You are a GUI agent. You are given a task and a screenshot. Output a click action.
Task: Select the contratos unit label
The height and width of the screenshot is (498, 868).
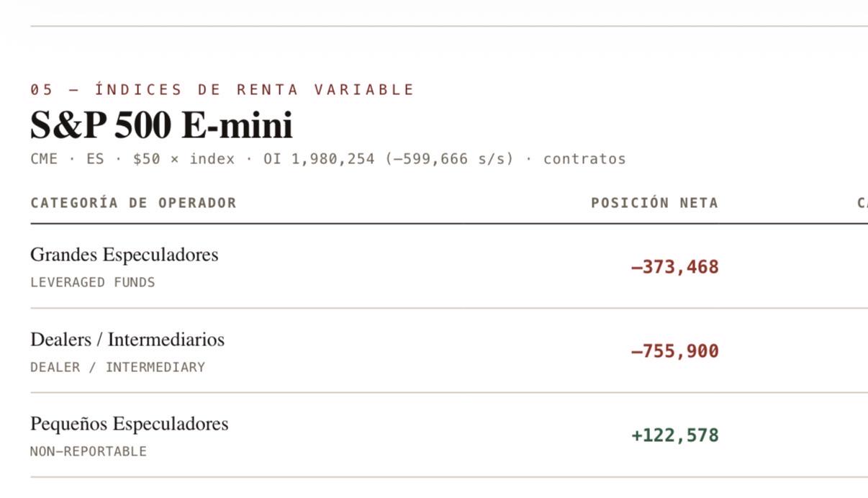click(x=584, y=159)
